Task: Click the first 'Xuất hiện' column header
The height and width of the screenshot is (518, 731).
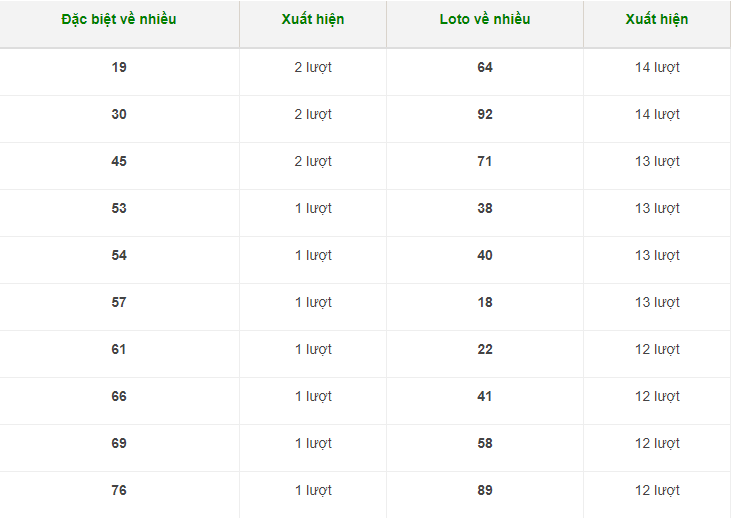Action: point(313,19)
